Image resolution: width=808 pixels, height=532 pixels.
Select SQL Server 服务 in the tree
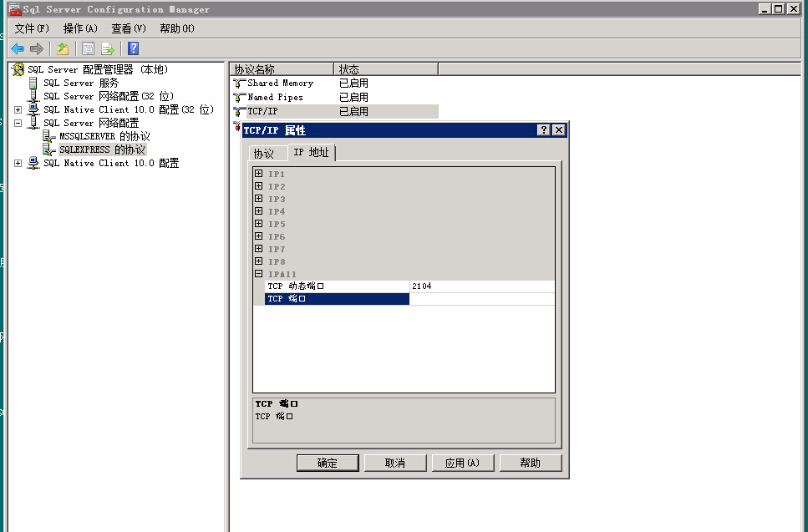pos(81,83)
